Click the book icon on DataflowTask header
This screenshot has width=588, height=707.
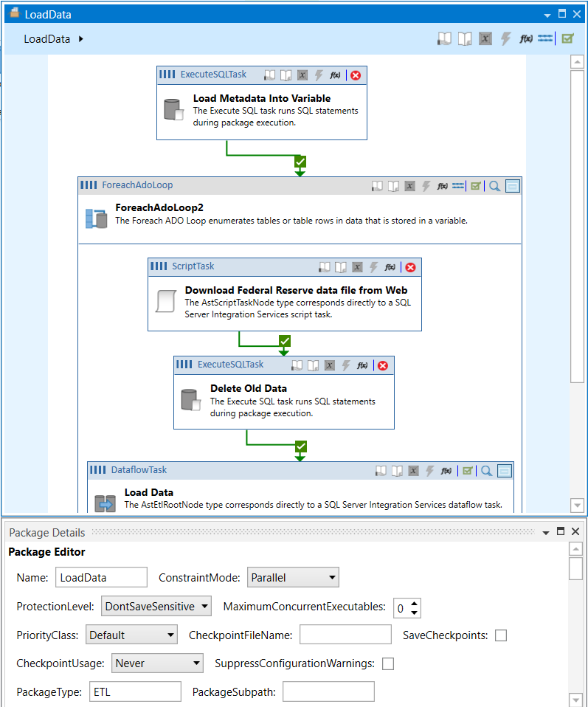[381, 470]
